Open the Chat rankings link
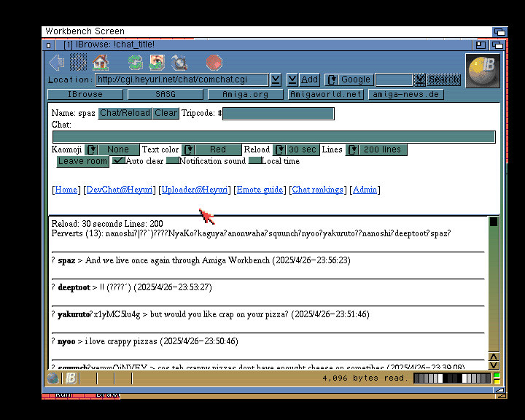525x420 pixels. [x=317, y=190]
